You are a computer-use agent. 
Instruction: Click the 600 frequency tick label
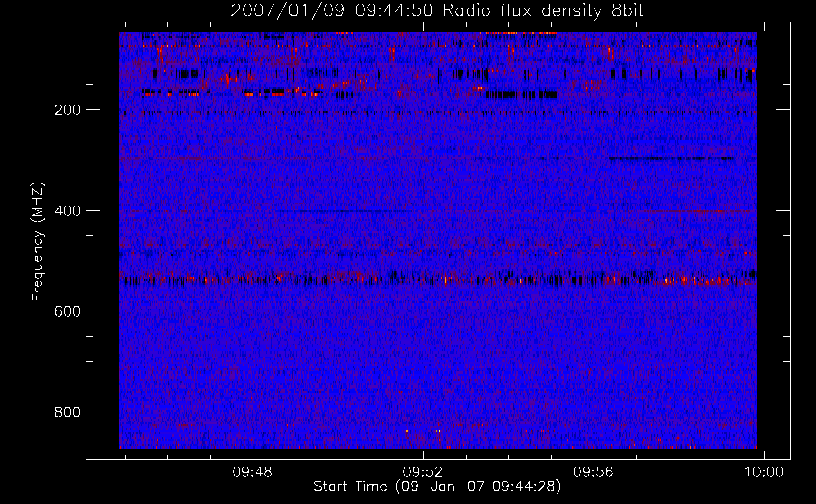[68, 312]
